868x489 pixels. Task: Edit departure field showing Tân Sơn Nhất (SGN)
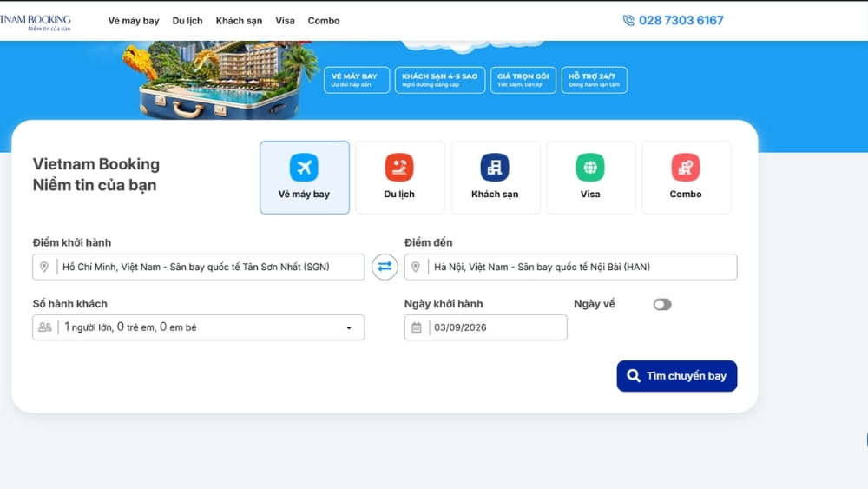tap(199, 267)
